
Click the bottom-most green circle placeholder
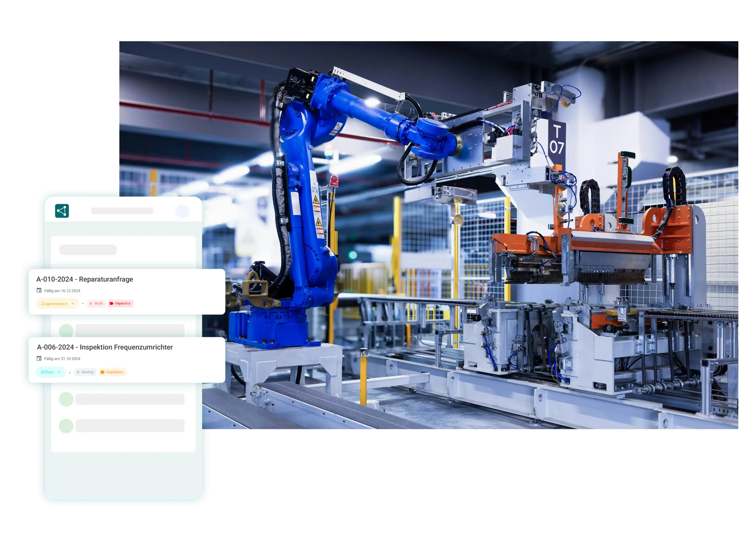point(66,426)
